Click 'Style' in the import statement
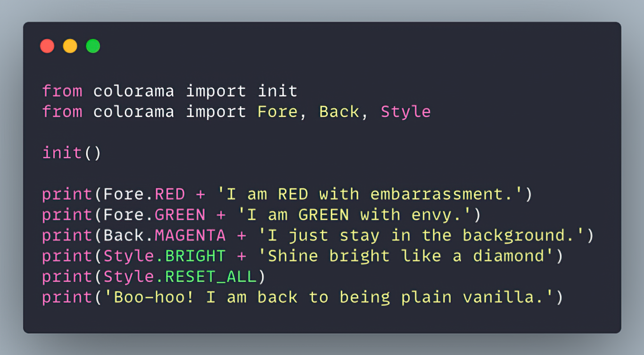This screenshot has width=644, height=355. pos(405,112)
